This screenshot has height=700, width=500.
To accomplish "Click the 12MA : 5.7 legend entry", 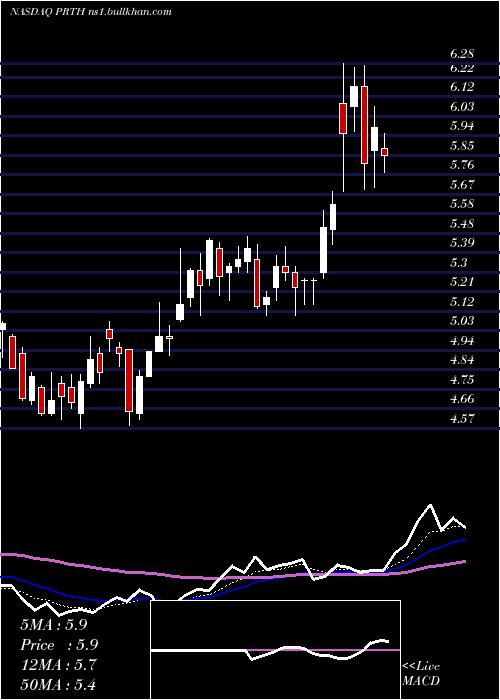I will pos(58,665).
